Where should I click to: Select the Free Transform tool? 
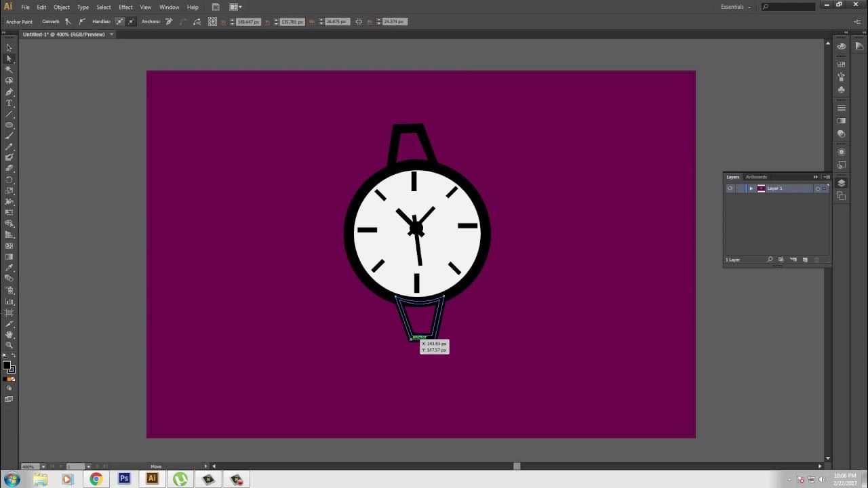click(9, 212)
